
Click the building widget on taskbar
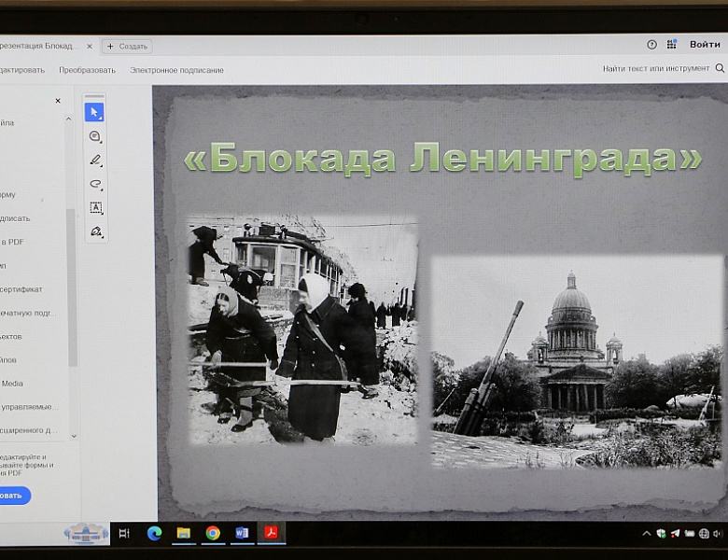[x=87, y=533]
